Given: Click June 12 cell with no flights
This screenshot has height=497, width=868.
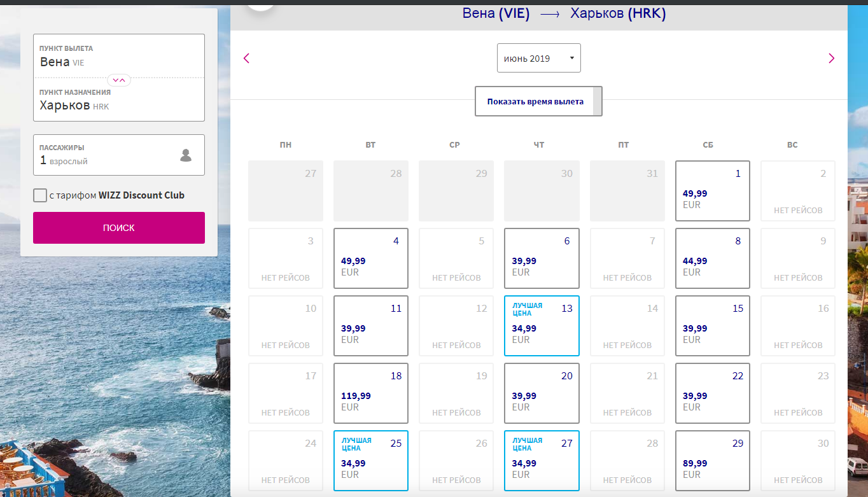Looking at the screenshot, I should tap(456, 326).
